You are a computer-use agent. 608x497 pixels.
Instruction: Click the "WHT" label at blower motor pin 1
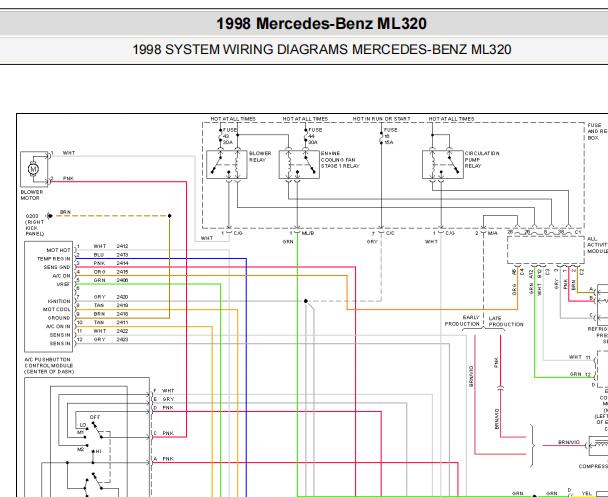pos(69,153)
